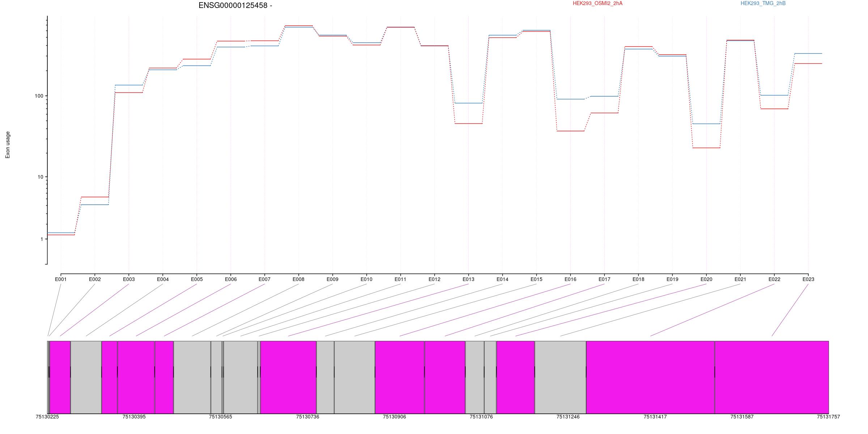Click exon label E004
The width and height of the screenshot is (868, 434).
[x=163, y=279]
